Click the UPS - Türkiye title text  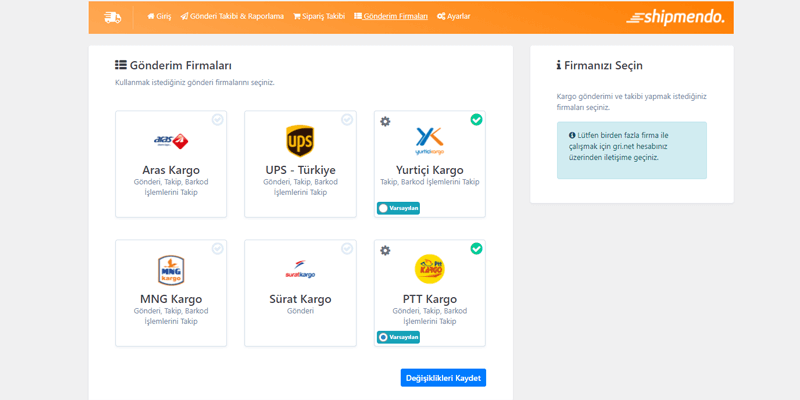[300, 170]
